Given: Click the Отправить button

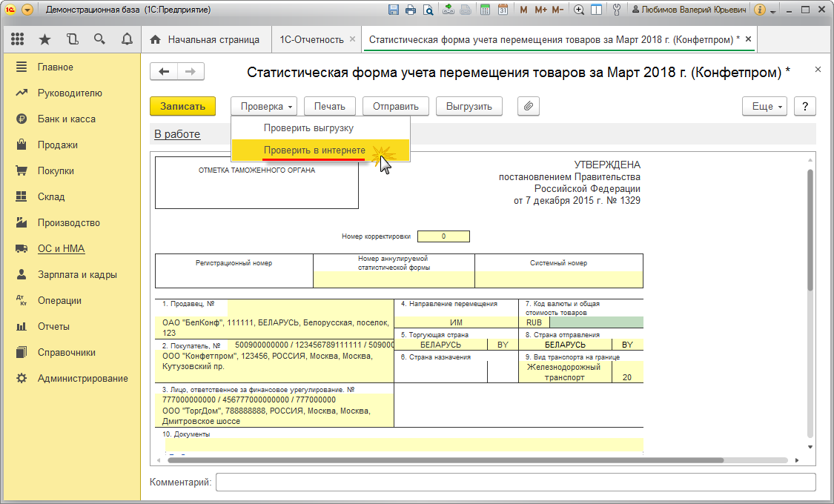Looking at the screenshot, I should [x=396, y=106].
